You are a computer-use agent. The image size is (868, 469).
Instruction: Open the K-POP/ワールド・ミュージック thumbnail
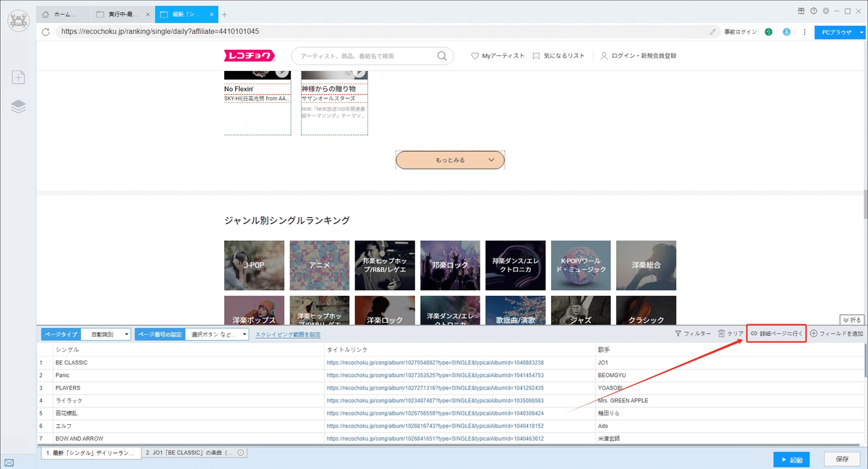point(581,266)
